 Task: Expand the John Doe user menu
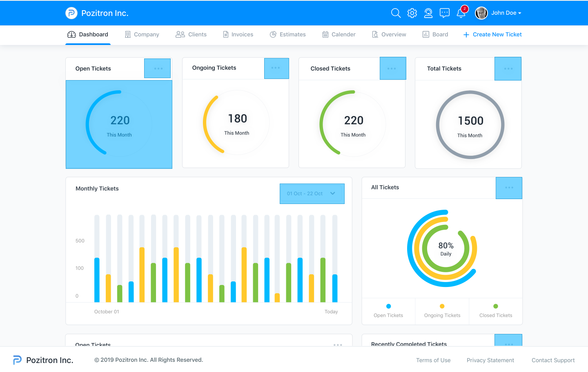tap(506, 13)
